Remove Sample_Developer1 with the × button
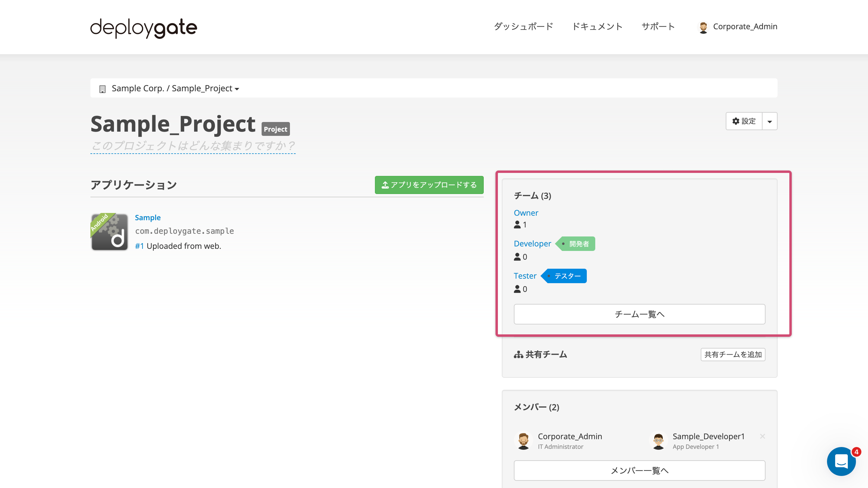 tap(762, 436)
